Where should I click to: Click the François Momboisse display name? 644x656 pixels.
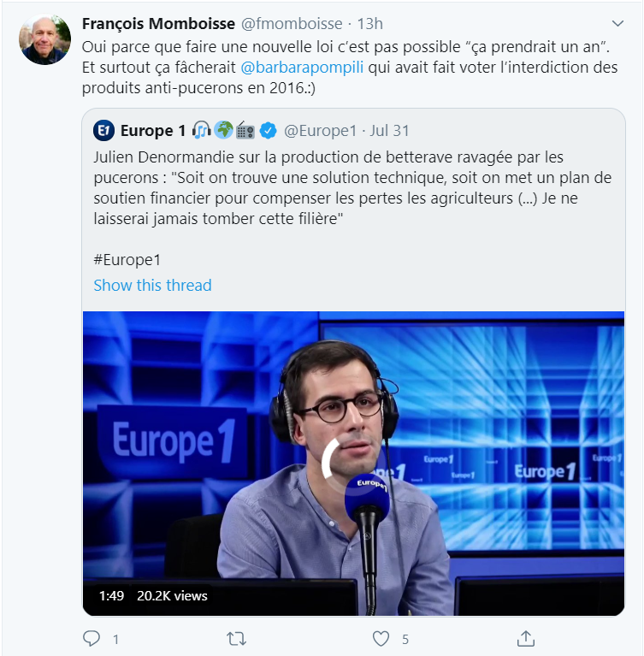(x=158, y=24)
